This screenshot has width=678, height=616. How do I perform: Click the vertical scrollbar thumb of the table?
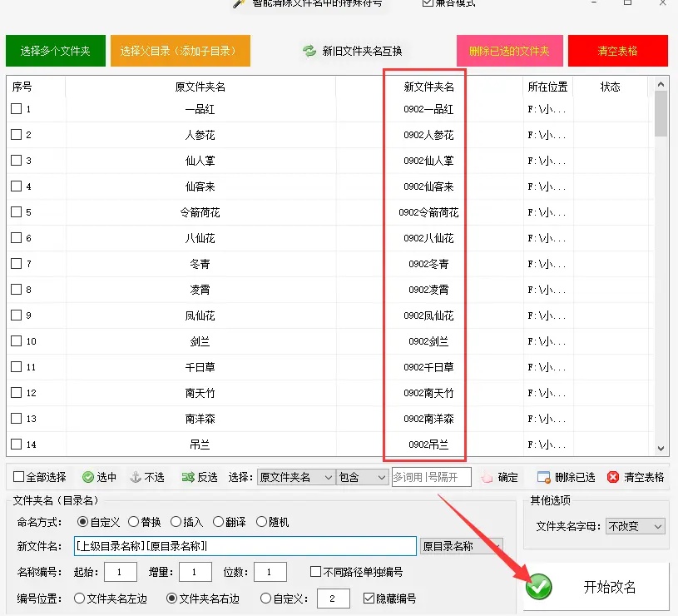click(661, 114)
